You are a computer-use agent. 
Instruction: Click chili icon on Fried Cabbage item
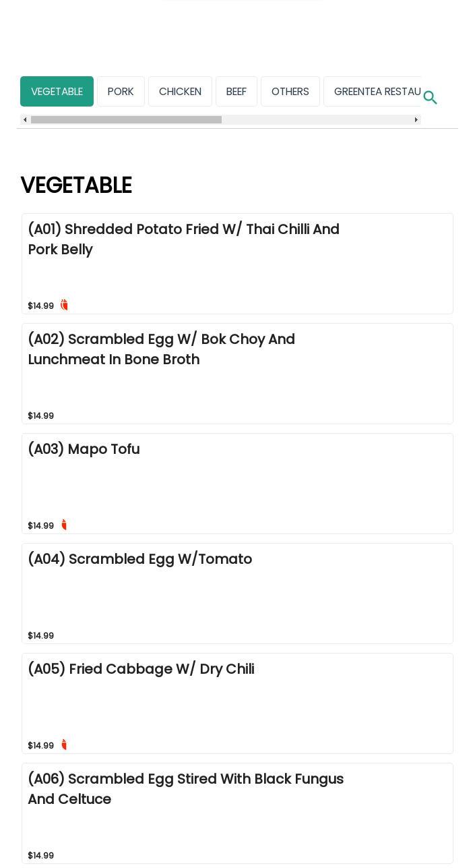coord(64,745)
